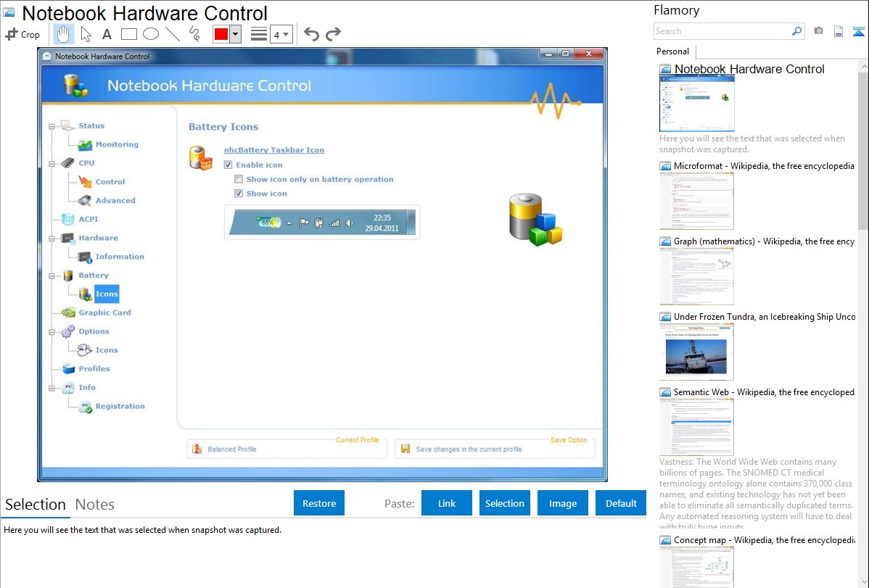Select the Icons item under Options
869x588 pixels.
[x=107, y=350]
